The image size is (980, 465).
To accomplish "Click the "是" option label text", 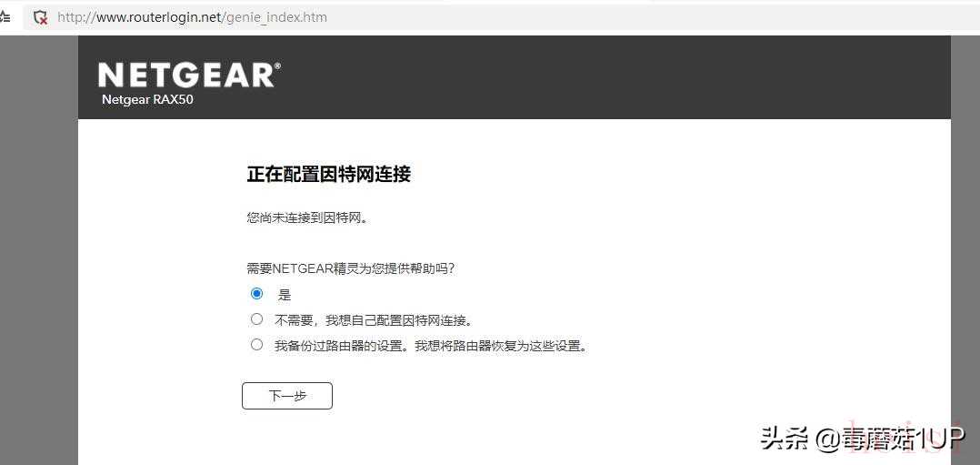I will point(285,295).
